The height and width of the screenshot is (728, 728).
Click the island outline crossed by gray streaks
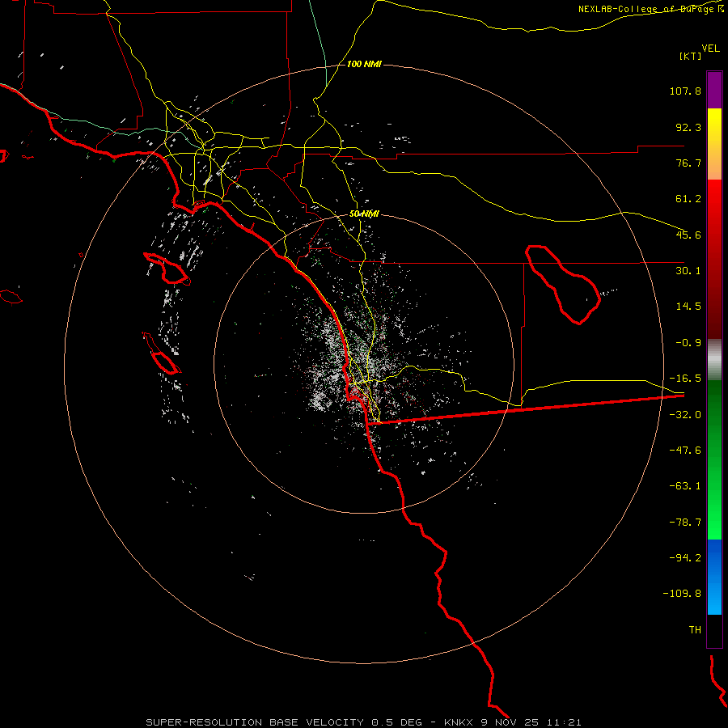[167, 269]
